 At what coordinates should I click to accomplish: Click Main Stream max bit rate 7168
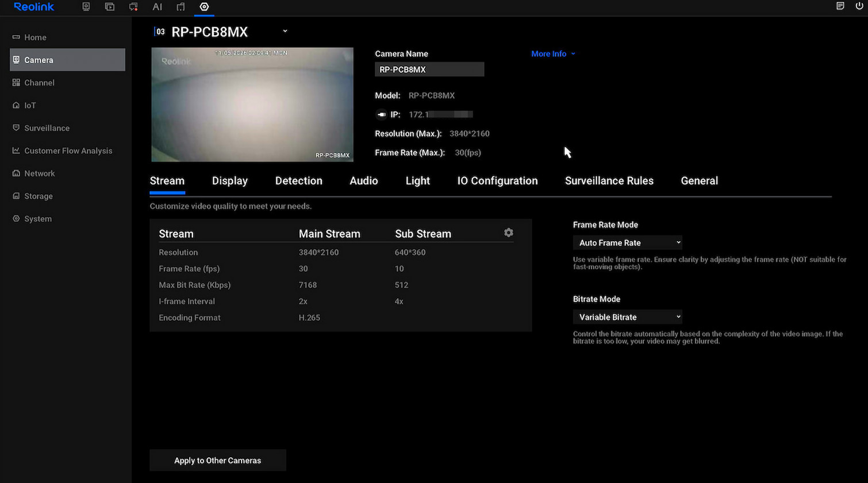coord(308,285)
